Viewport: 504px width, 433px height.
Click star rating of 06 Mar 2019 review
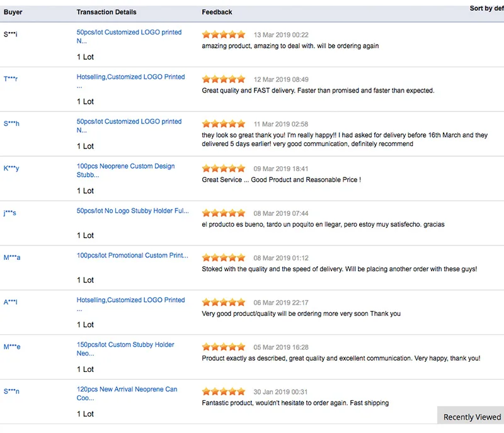(224, 303)
